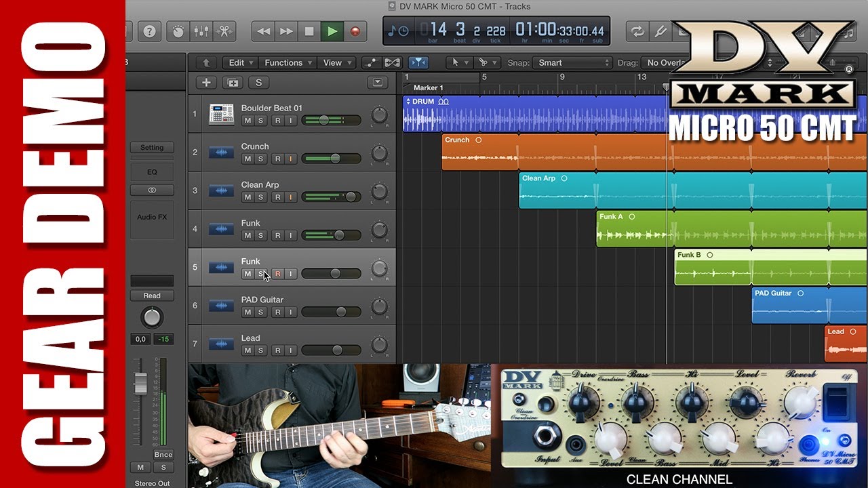
Task: Solo the Stereo Out channel strip
Action: (163, 468)
